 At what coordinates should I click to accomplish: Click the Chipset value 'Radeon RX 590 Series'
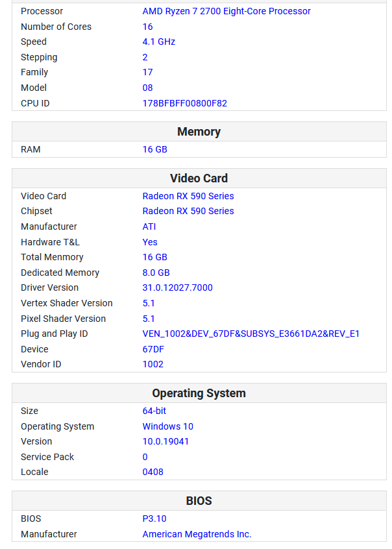(x=188, y=211)
